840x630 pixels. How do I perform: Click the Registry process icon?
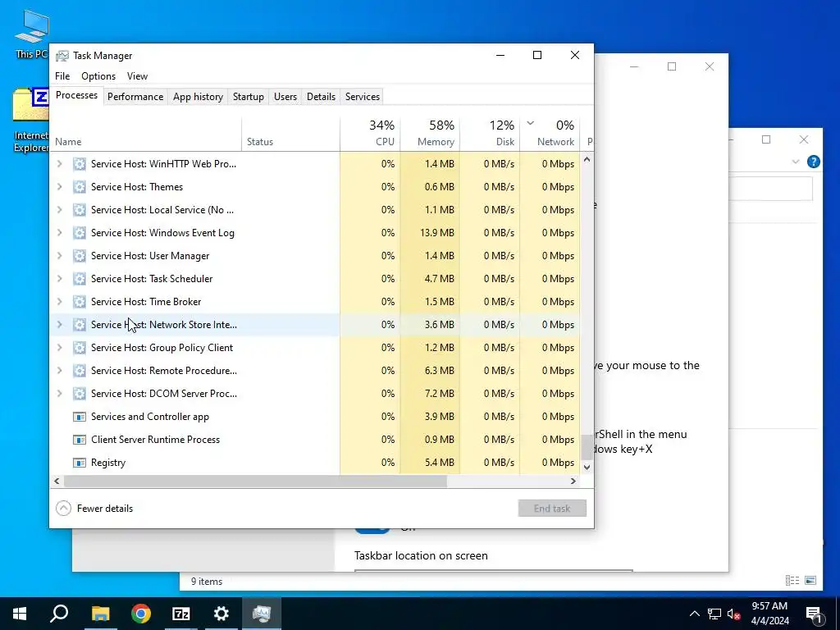click(80, 463)
